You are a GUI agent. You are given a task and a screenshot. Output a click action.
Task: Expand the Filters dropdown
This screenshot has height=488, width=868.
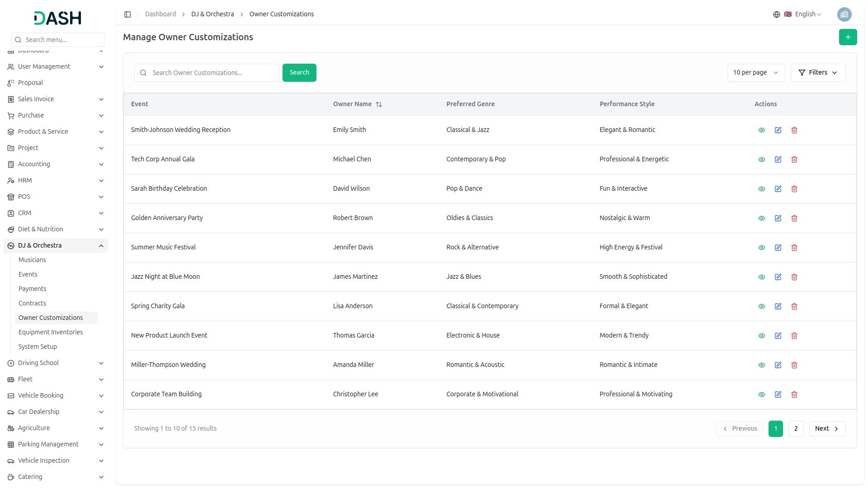click(817, 73)
